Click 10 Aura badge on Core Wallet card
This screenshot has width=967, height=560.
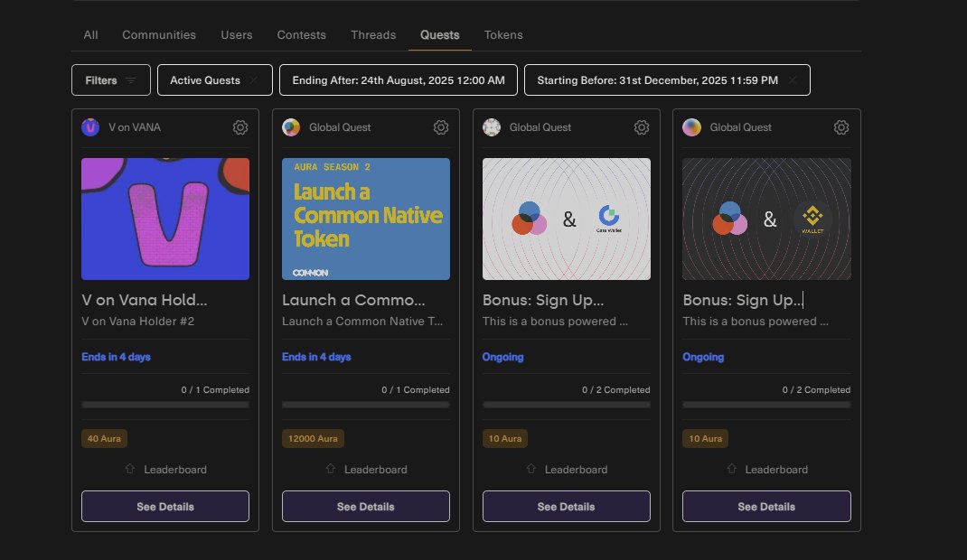tap(505, 439)
